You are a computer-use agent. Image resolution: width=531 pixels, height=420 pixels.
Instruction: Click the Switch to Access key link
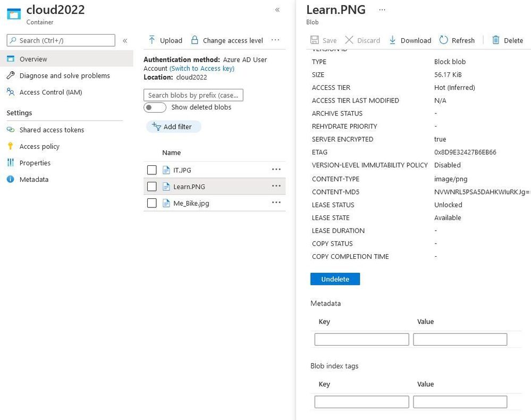click(202, 69)
